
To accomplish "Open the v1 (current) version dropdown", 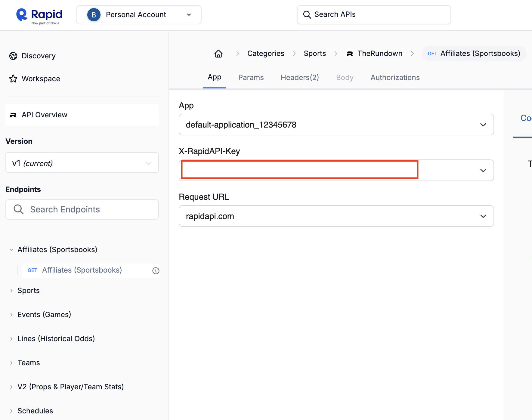I will click(82, 163).
